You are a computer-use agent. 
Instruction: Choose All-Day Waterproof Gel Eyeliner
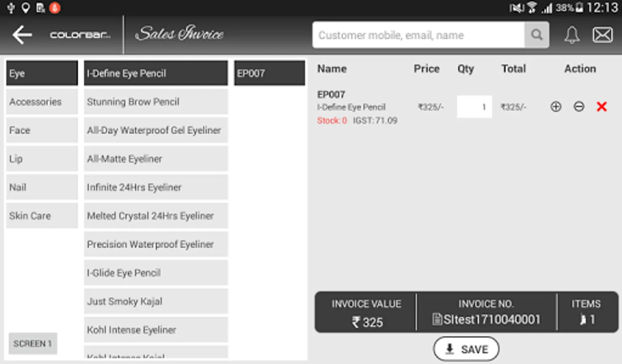point(156,130)
